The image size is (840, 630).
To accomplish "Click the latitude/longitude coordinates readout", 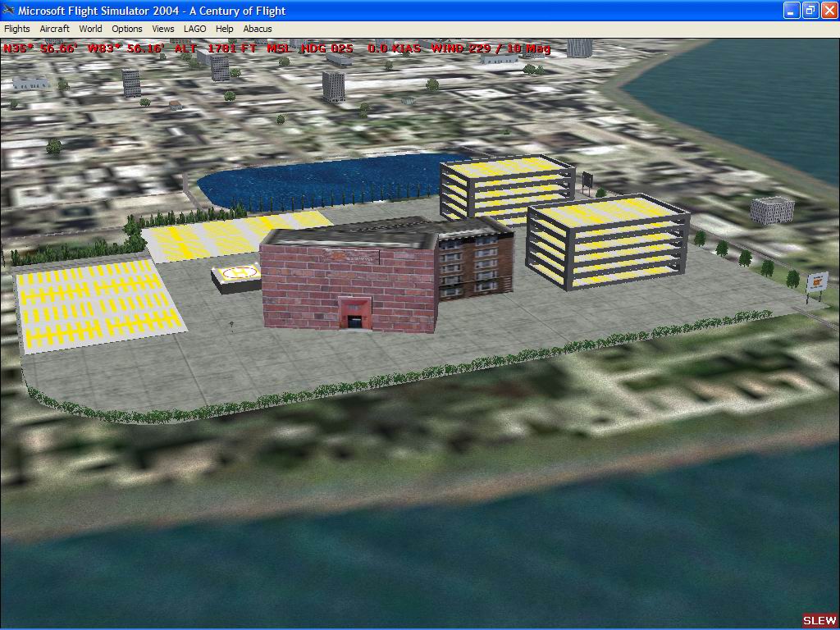I will [84, 48].
